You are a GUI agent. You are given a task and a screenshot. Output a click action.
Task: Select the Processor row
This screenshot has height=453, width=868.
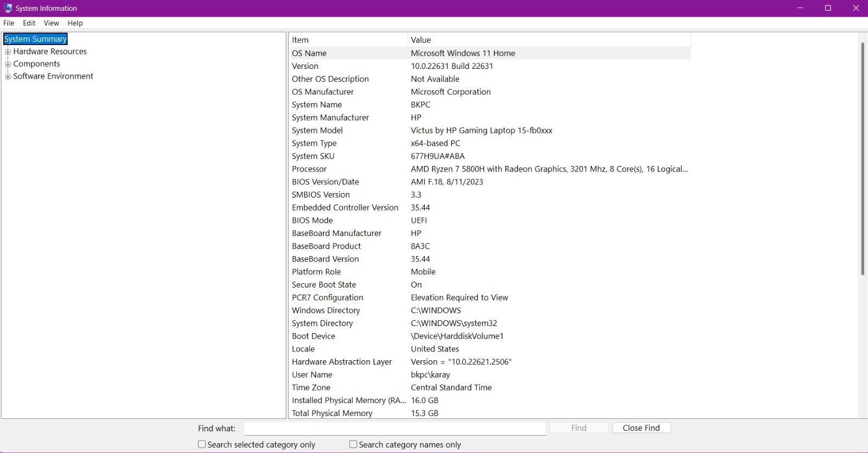point(489,169)
